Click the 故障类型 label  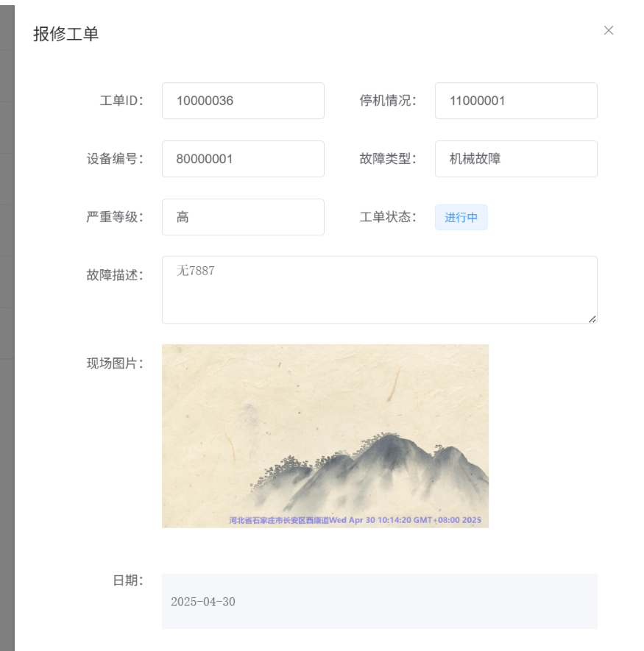coord(388,159)
